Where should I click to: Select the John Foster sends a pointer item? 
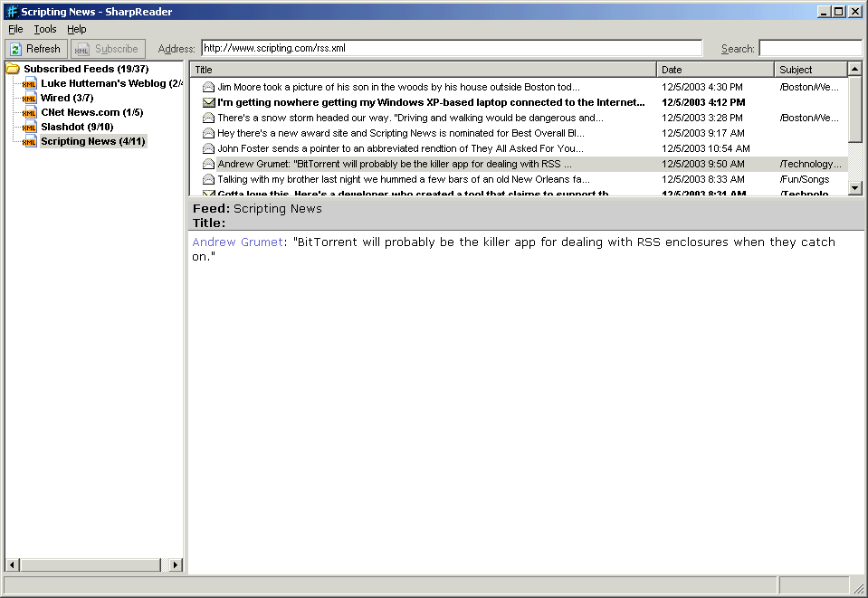point(400,148)
